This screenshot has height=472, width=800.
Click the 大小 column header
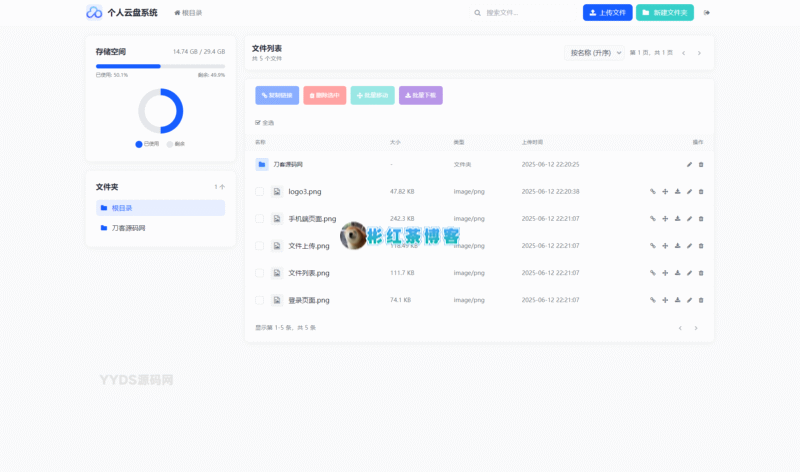pyautogui.click(x=395, y=142)
